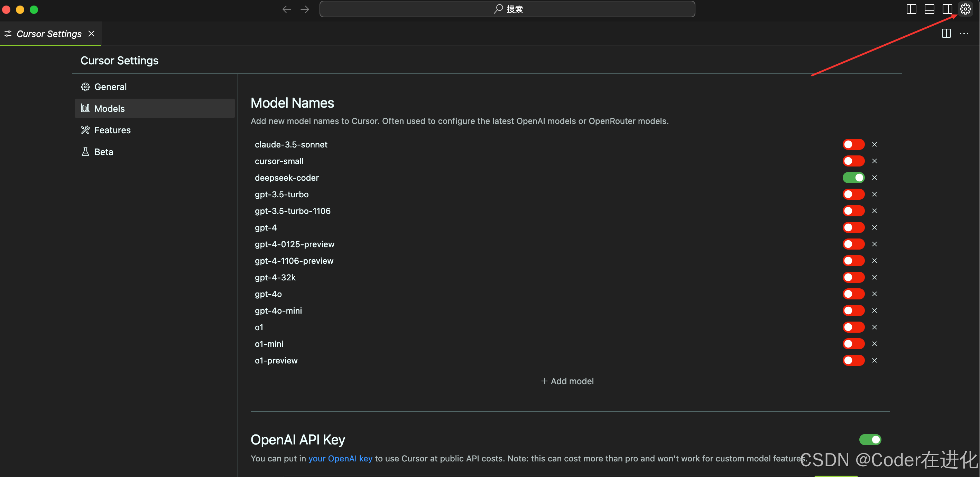Disable the deepseek-coder model toggle
Viewport: 980px width, 477px height.
(853, 177)
